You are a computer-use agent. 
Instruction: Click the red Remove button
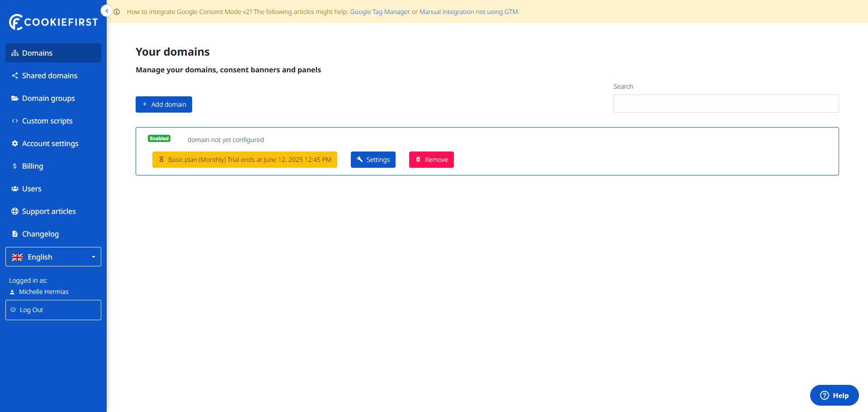(x=431, y=160)
